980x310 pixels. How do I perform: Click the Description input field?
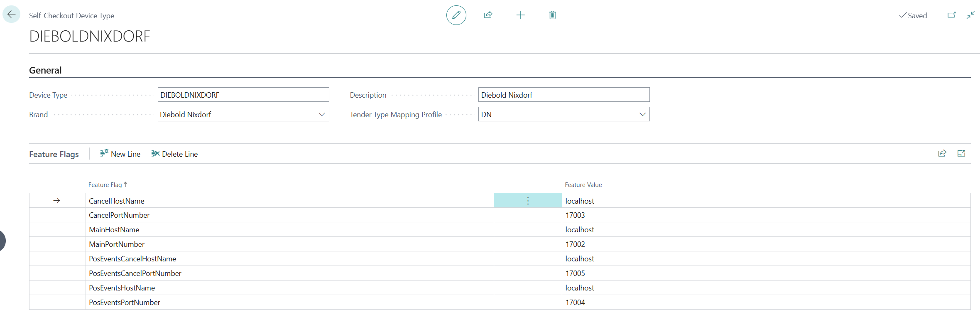(563, 95)
